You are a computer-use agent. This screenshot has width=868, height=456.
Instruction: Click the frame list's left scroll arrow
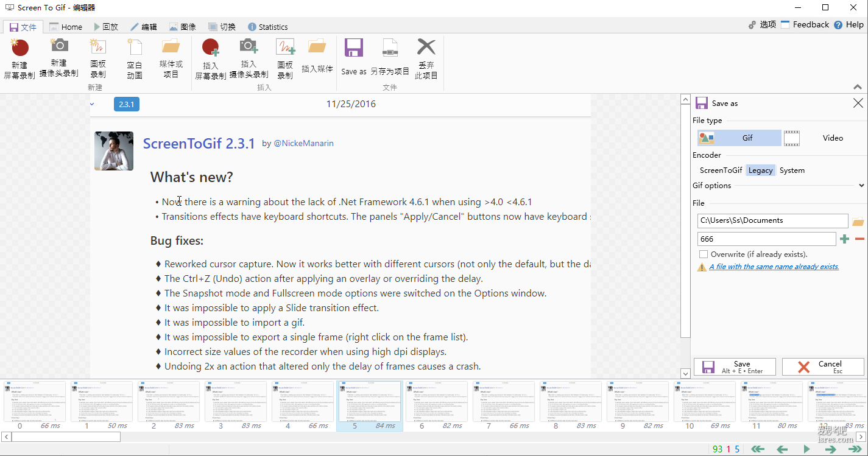[6, 437]
